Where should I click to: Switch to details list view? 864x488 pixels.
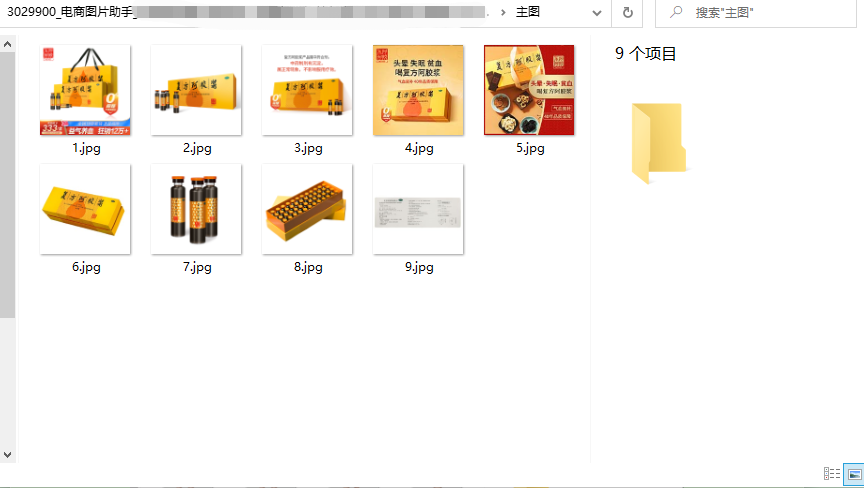pyautogui.click(x=831, y=474)
